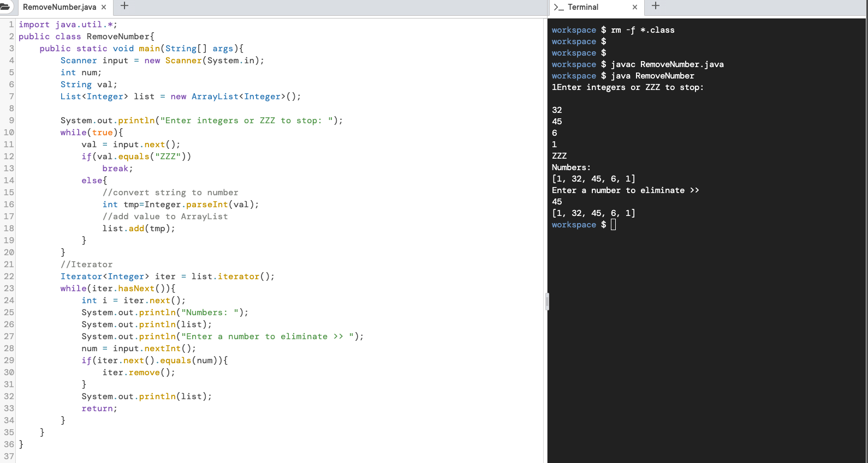Close the Terminal tab

click(635, 7)
